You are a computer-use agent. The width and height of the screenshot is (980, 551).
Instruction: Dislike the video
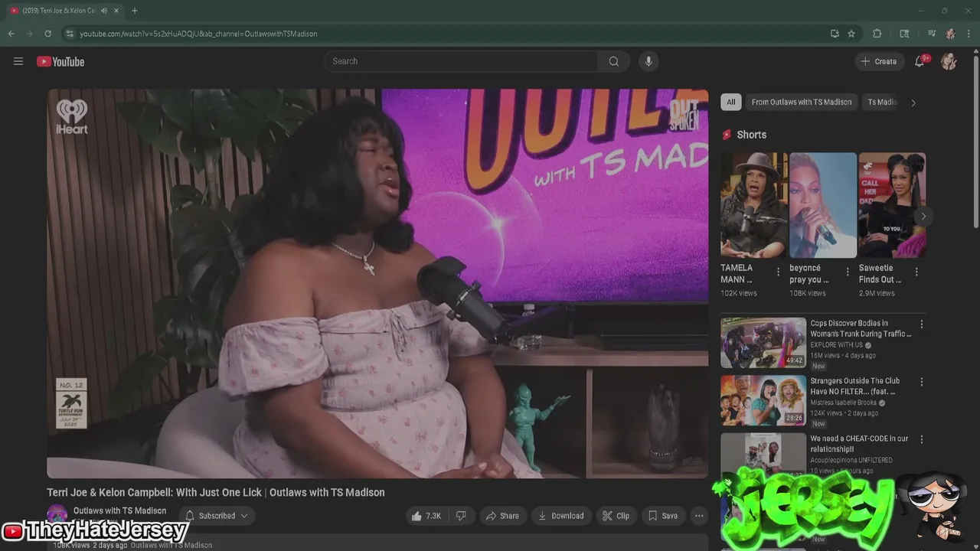pos(461,516)
